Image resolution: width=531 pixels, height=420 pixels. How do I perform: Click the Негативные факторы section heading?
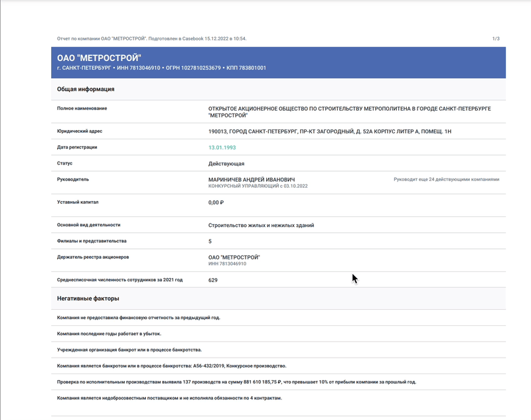pyautogui.click(x=88, y=299)
